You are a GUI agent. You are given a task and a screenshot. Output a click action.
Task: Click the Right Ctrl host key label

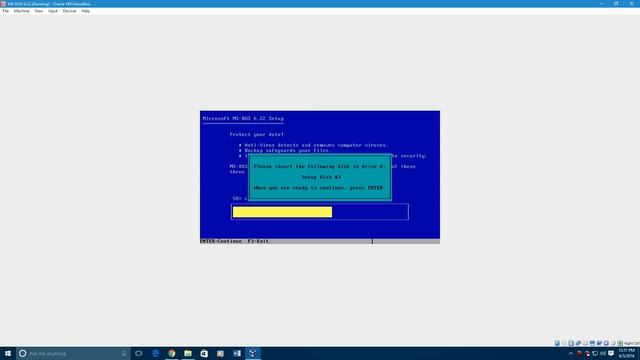(x=632, y=343)
